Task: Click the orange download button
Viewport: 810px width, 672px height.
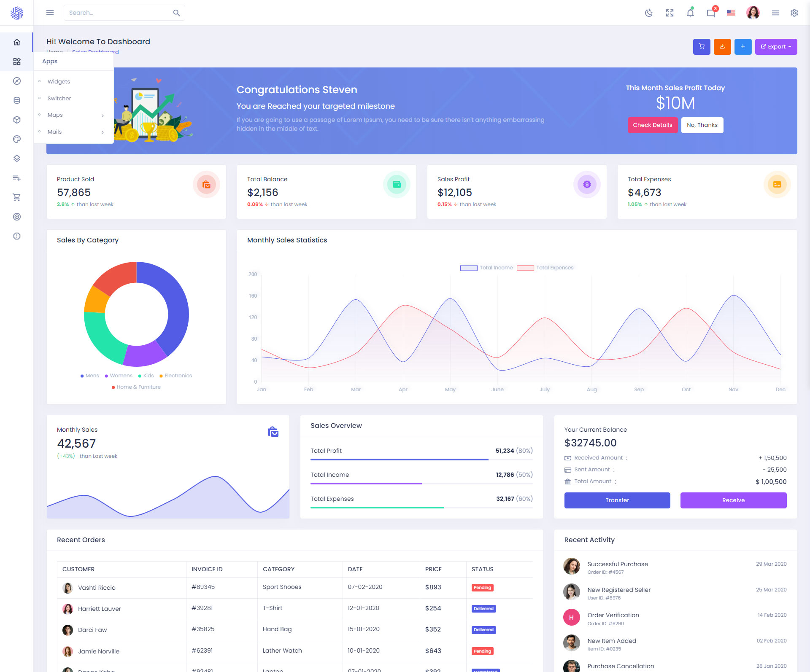Action: [722, 46]
